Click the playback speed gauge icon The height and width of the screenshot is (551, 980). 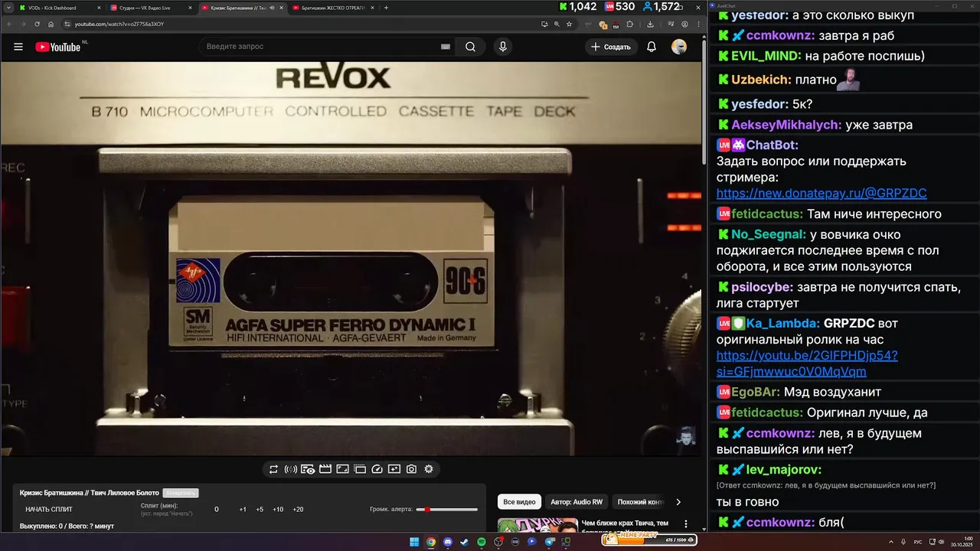[377, 469]
